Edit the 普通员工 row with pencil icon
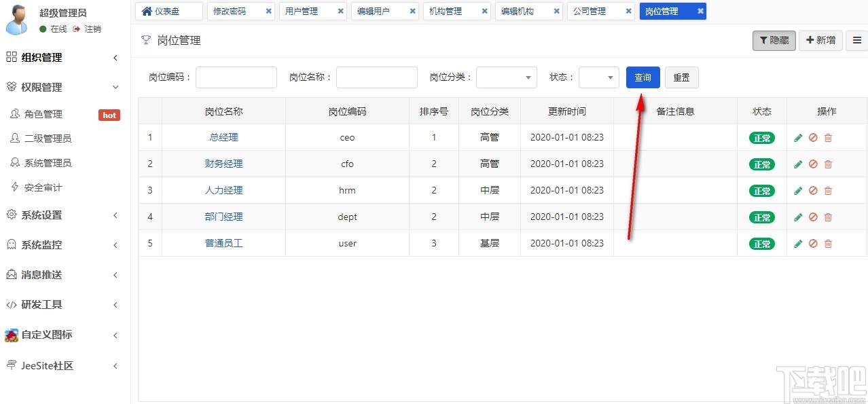The image size is (868, 404). [798, 244]
